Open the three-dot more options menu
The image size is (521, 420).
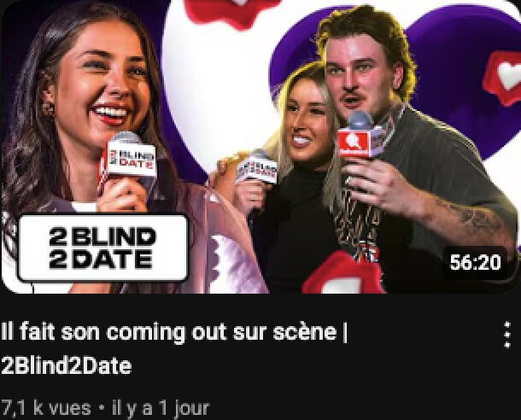point(507,335)
